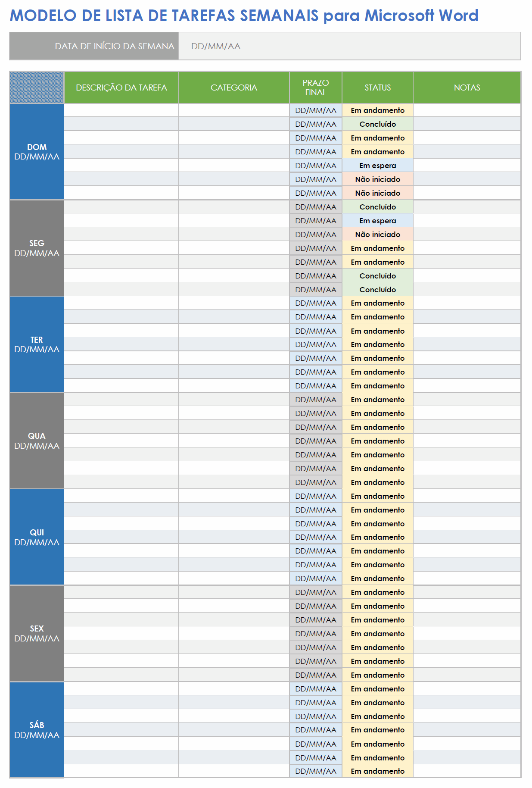Open the Em espera status in DOM section
532x788 pixels.
click(x=378, y=166)
